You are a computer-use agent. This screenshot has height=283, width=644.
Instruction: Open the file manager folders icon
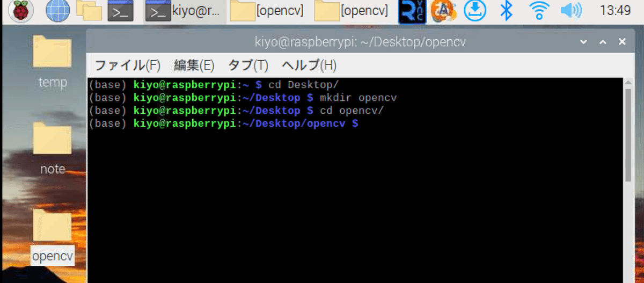coord(89,11)
